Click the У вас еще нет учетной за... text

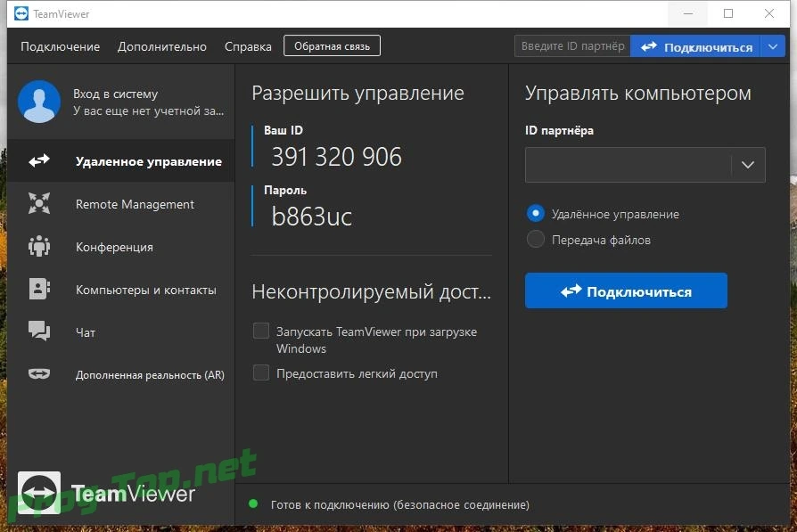pos(148,110)
